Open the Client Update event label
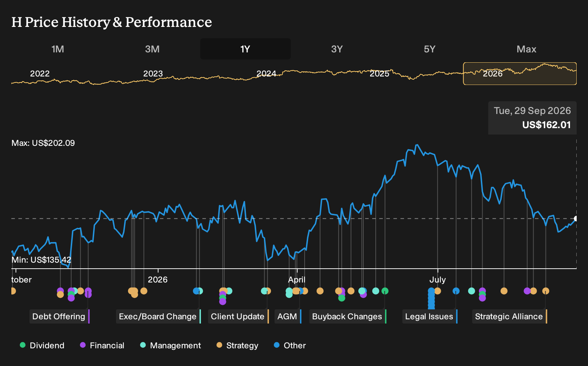Image resolution: width=588 pixels, height=366 pixels. coord(238,316)
